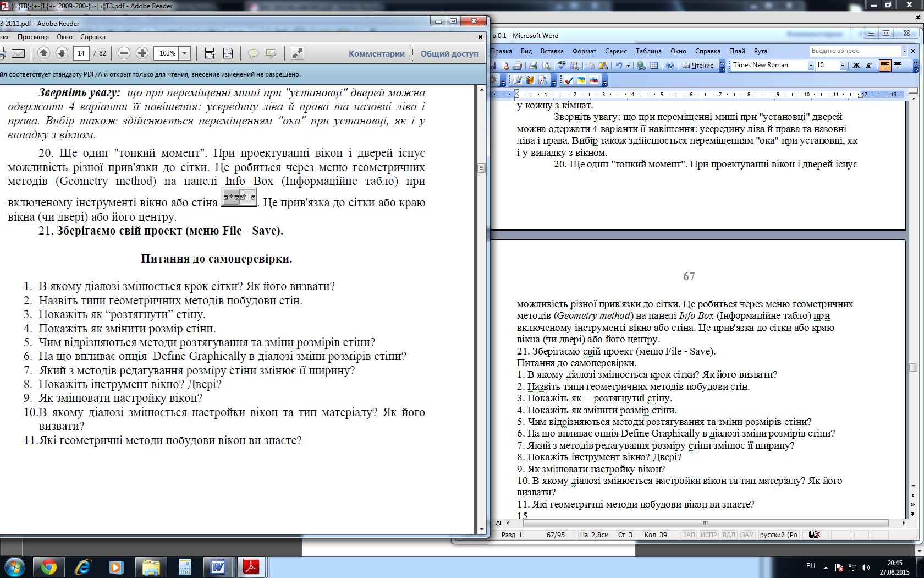Toggle align left in Word toolbar
Image resolution: width=924 pixels, height=578 pixels.
click(x=885, y=66)
